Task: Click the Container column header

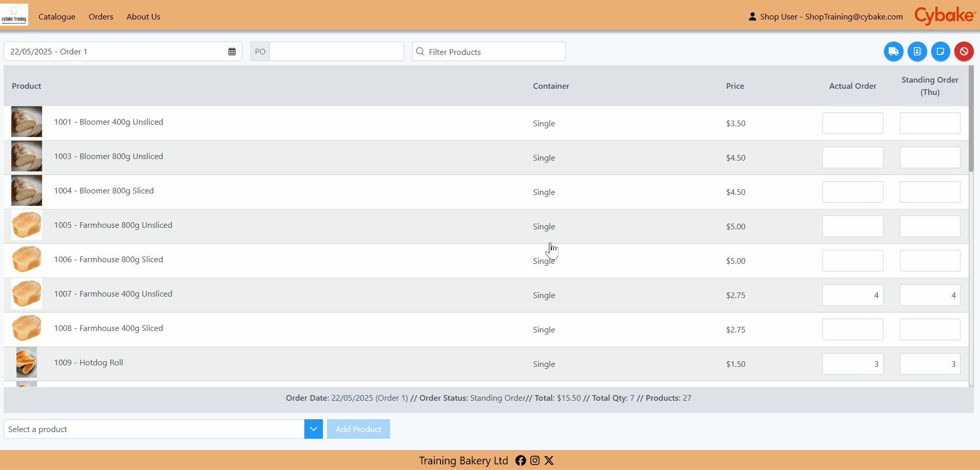Action: [551, 86]
